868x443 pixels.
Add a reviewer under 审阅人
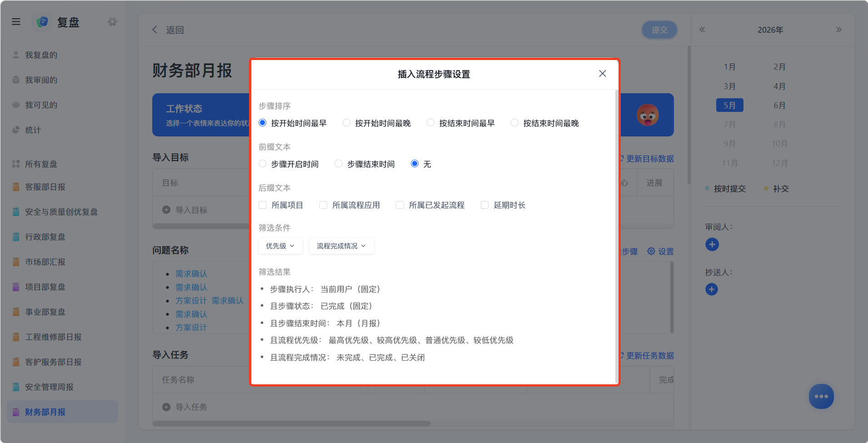pyautogui.click(x=712, y=245)
